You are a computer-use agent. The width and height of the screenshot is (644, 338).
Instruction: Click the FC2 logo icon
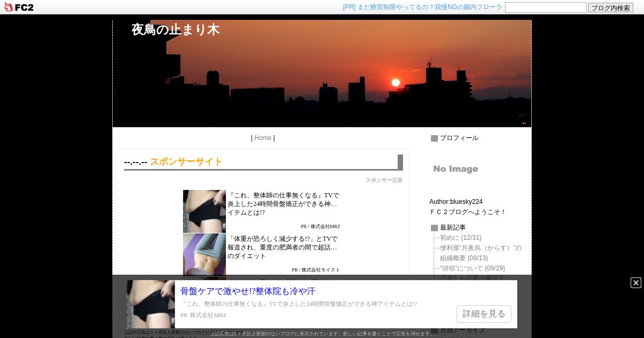[x=19, y=7]
